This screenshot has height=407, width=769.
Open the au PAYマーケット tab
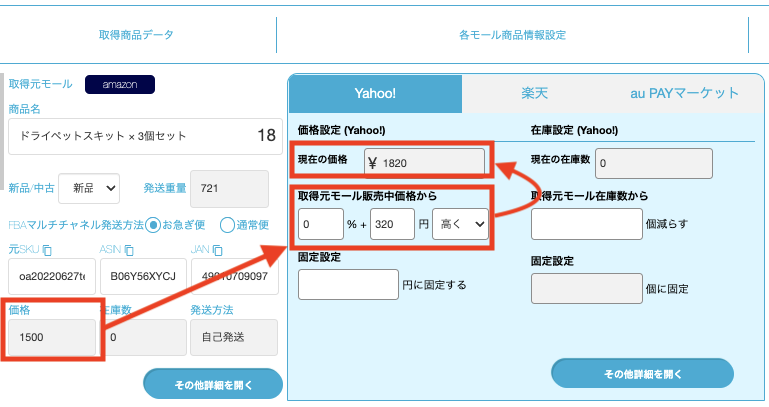(684, 94)
